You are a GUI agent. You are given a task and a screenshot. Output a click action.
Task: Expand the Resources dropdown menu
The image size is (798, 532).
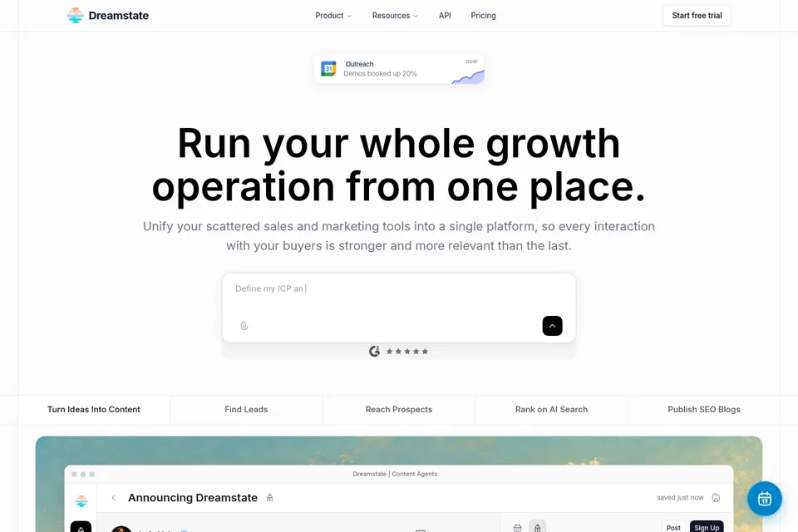tap(395, 16)
